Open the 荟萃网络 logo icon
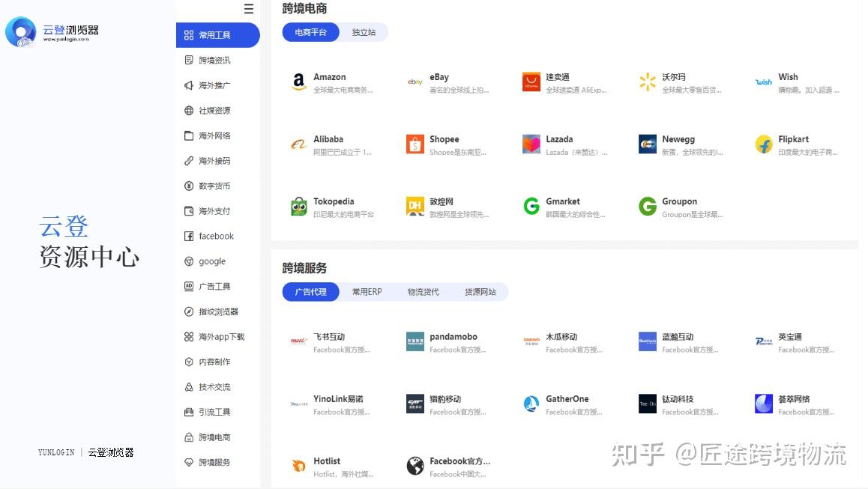 [764, 404]
